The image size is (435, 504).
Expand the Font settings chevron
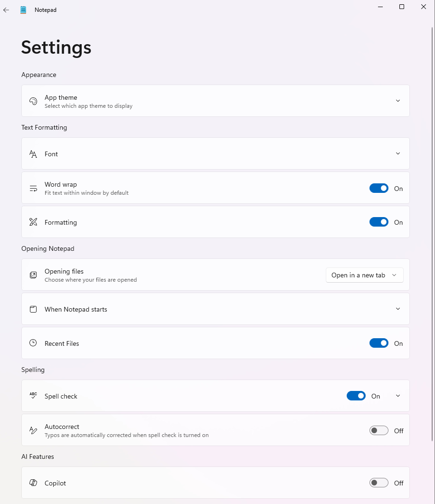click(x=398, y=153)
